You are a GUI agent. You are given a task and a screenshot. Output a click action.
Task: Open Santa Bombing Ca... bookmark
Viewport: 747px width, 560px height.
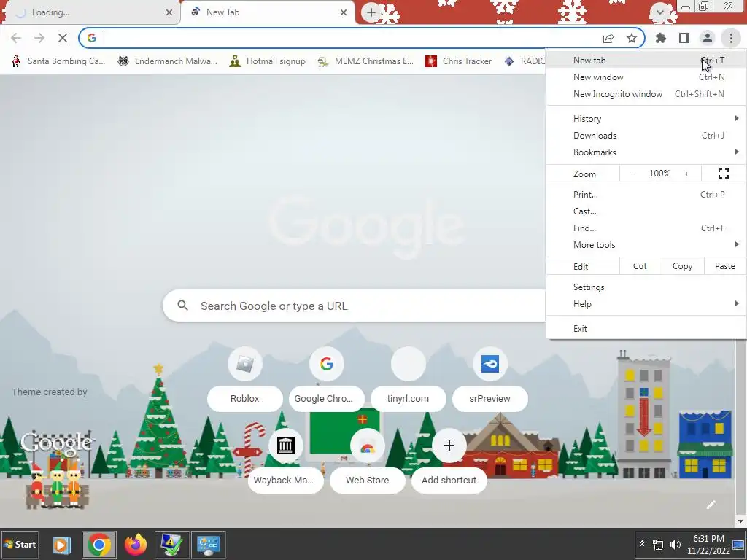(x=58, y=61)
